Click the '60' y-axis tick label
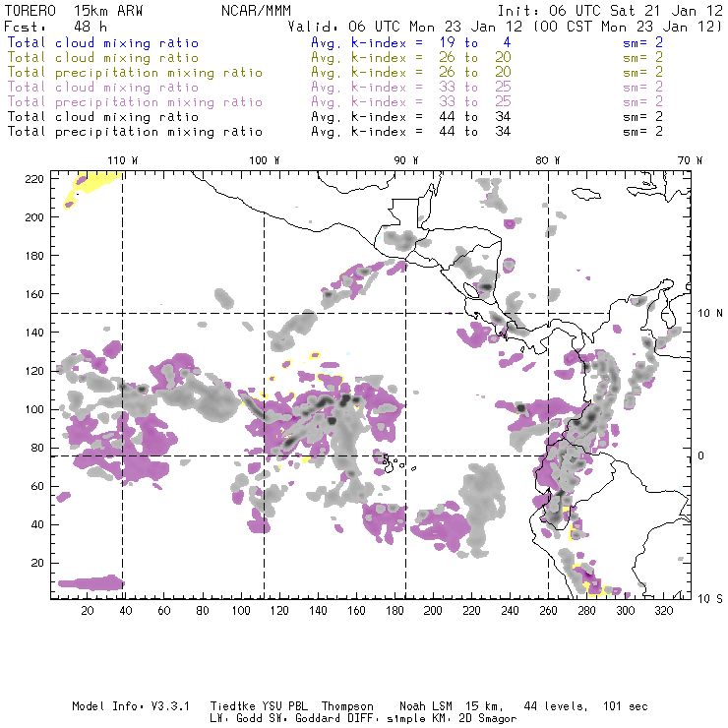This screenshot has width=728, height=728. coord(37,486)
